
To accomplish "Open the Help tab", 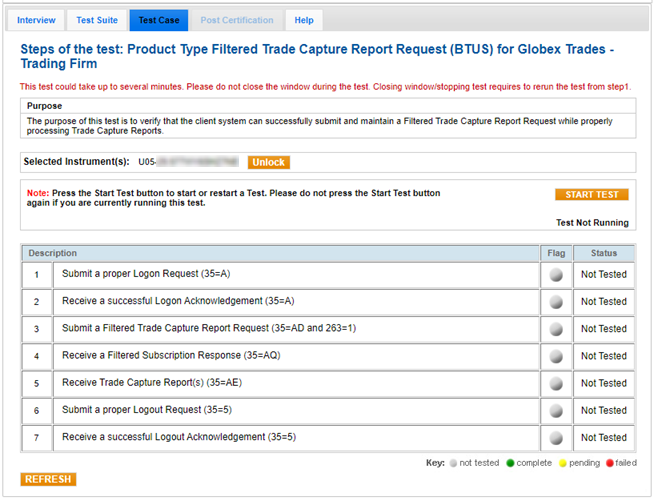I will tap(303, 20).
